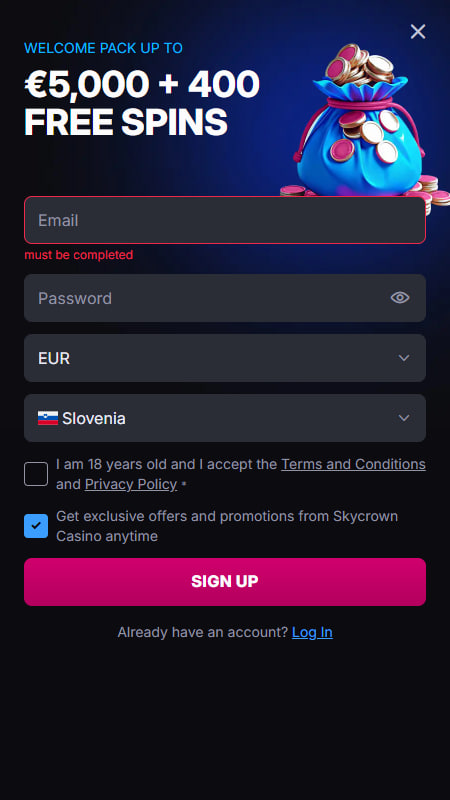Click the Slovenia flag icon
This screenshot has height=800, width=450.
pos(48,418)
